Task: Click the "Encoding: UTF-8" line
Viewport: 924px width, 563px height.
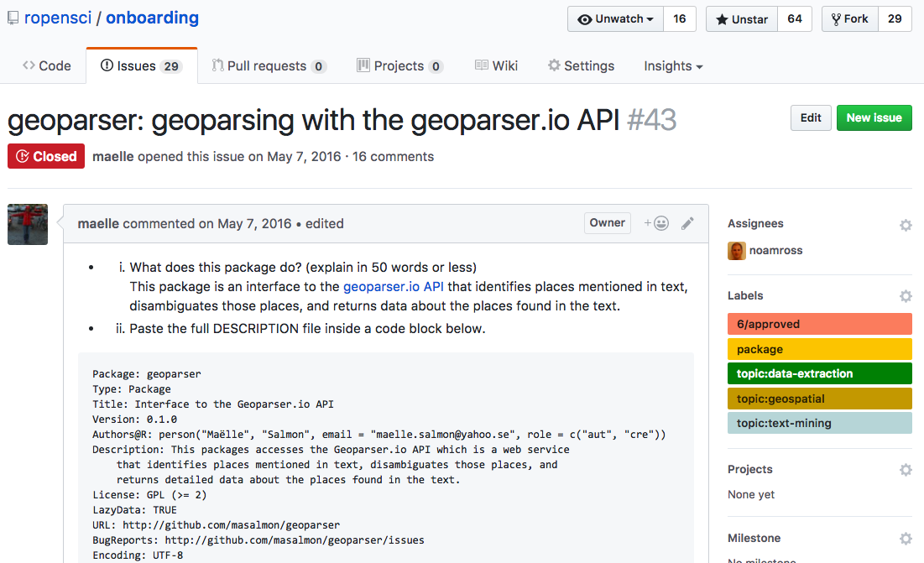Action: (x=138, y=555)
